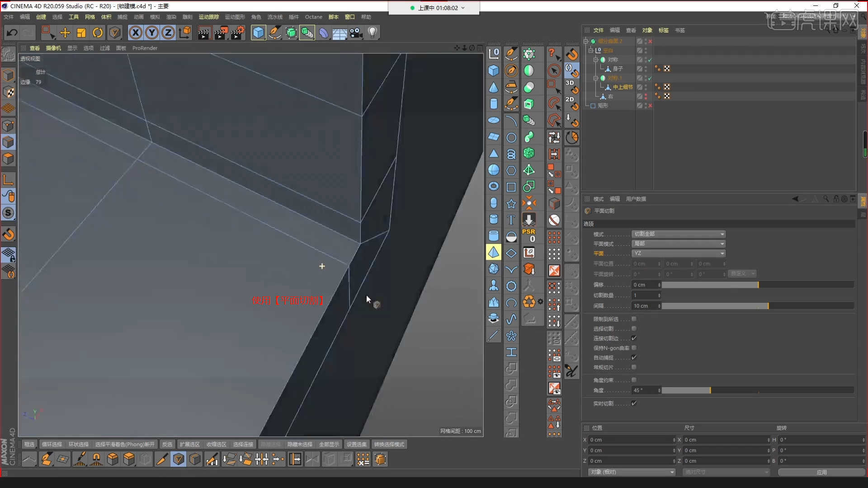Open the 模式 dropdown showing 切割全部
868x488 pixels.
coord(678,234)
